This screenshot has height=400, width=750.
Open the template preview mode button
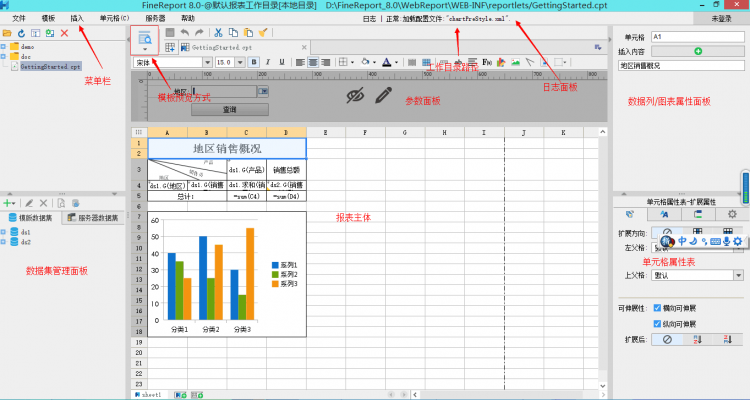(x=144, y=41)
